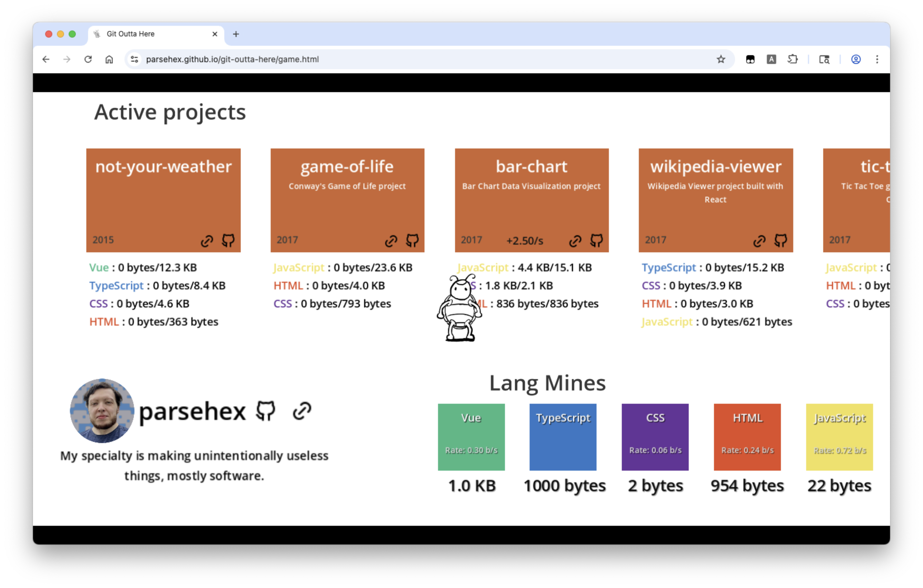This screenshot has height=588, width=923.
Task: Open a new browser tab
Action: point(236,34)
